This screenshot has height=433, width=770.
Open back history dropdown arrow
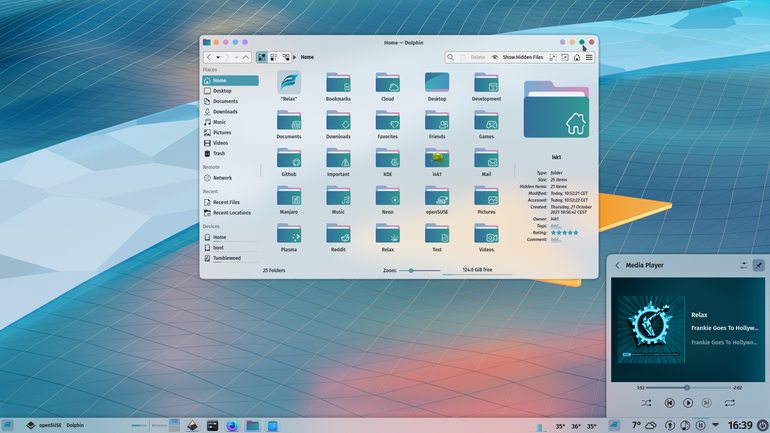coord(218,57)
